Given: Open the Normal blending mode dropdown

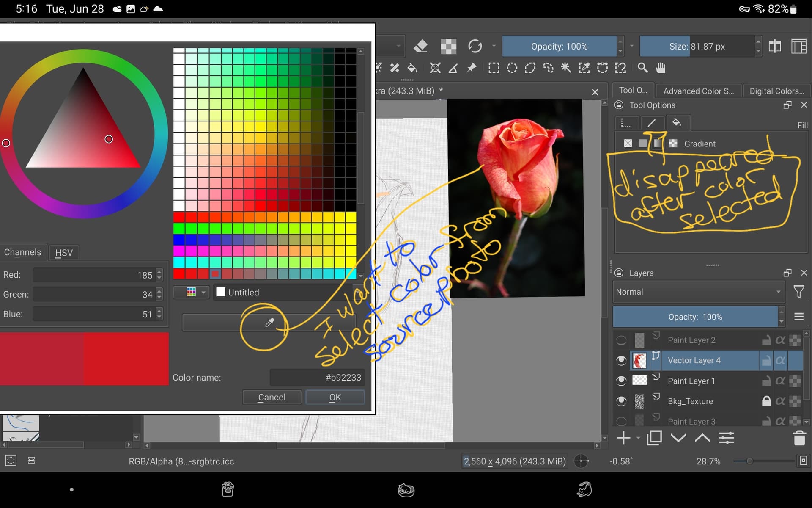Looking at the screenshot, I should pos(698,292).
